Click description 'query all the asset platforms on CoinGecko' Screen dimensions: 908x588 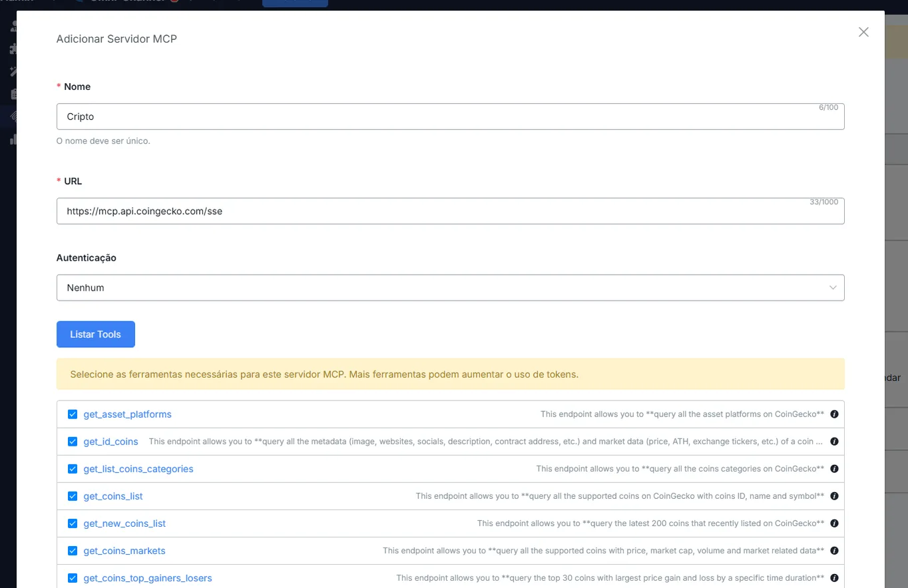682,414
